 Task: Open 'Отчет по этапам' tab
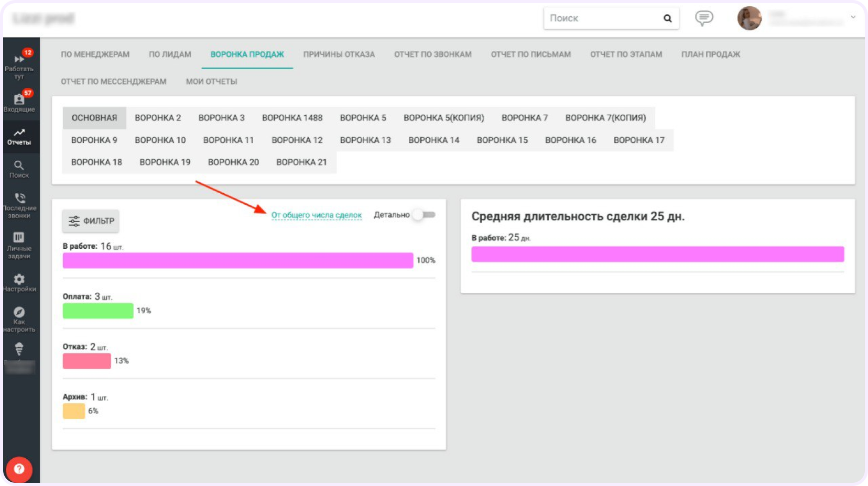(x=626, y=54)
